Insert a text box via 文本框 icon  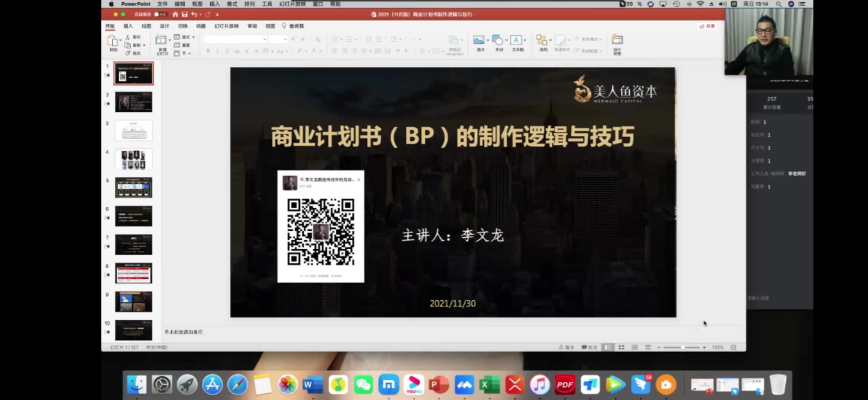[x=517, y=41]
